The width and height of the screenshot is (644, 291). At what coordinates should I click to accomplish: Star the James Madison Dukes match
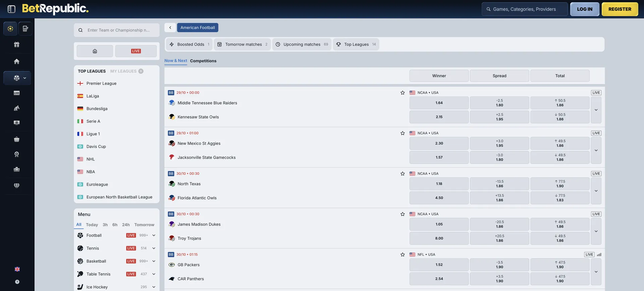[x=402, y=214]
